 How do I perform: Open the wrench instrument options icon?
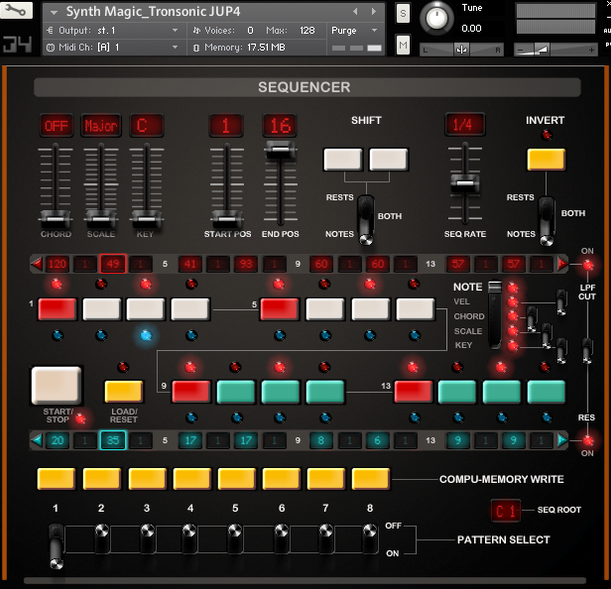pyautogui.click(x=16, y=10)
